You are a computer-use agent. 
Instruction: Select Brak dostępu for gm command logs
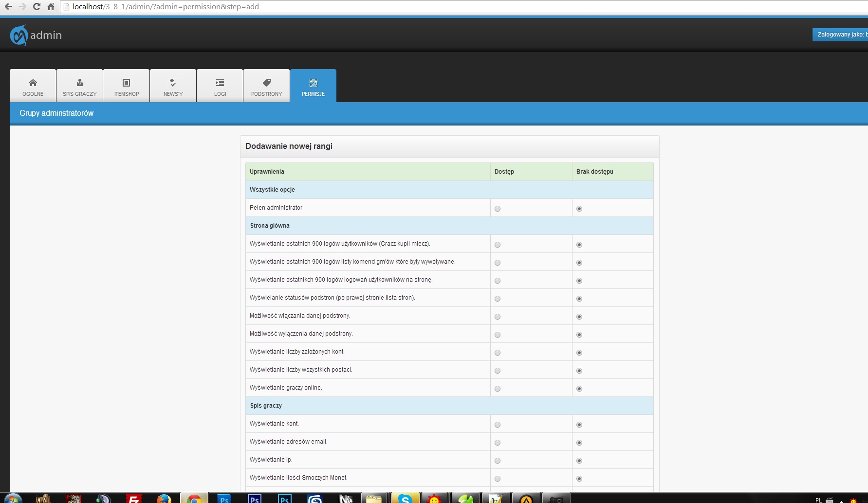coord(579,263)
